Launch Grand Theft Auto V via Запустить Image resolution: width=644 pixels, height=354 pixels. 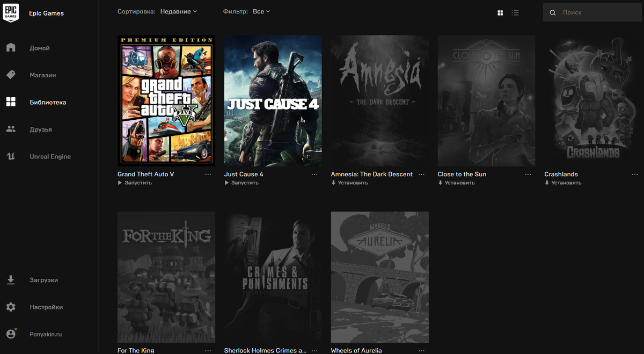click(x=135, y=183)
